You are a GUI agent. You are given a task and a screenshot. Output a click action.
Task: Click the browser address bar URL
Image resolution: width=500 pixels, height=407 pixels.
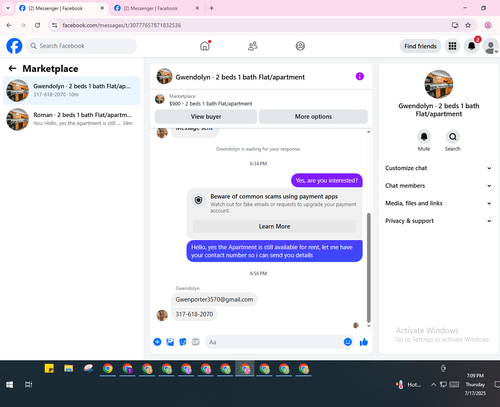pos(122,25)
